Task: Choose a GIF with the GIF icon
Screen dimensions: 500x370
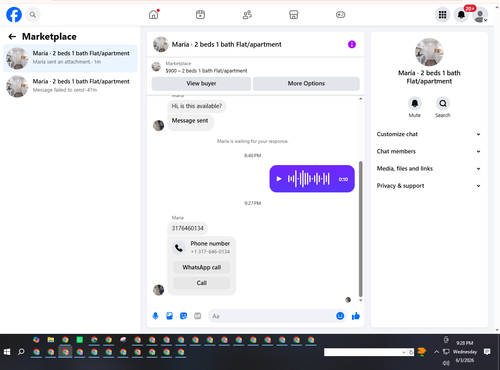Action: click(x=198, y=316)
